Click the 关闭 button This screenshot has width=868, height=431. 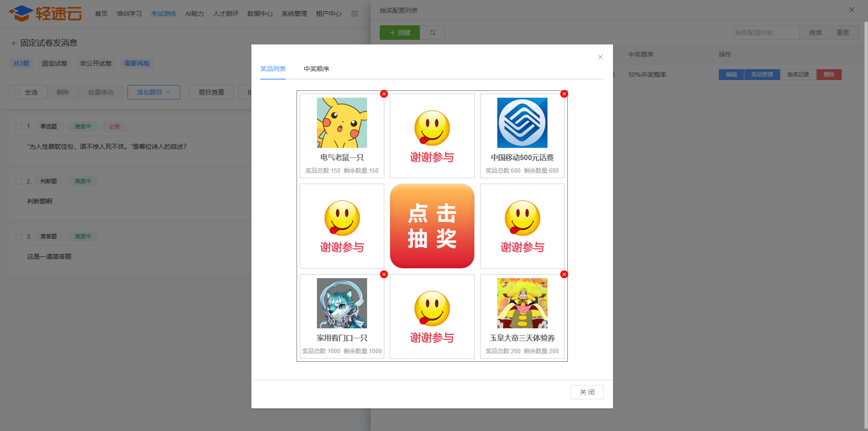[587, 392]
